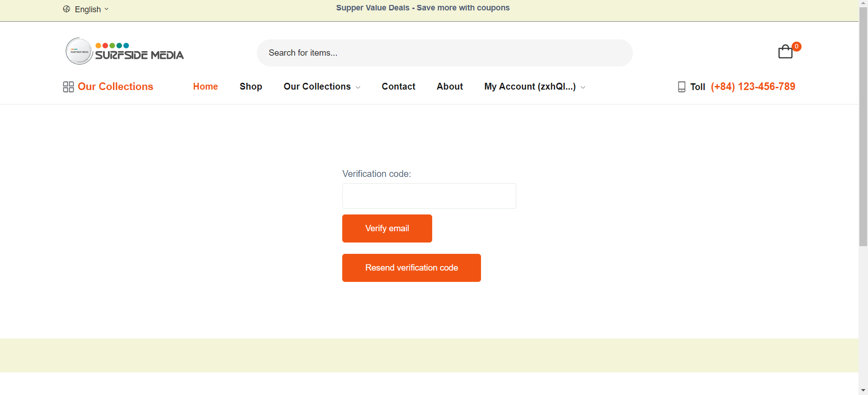Click Resend verification code button
This screenshot has height=395, width=868.
coord(411,268)
